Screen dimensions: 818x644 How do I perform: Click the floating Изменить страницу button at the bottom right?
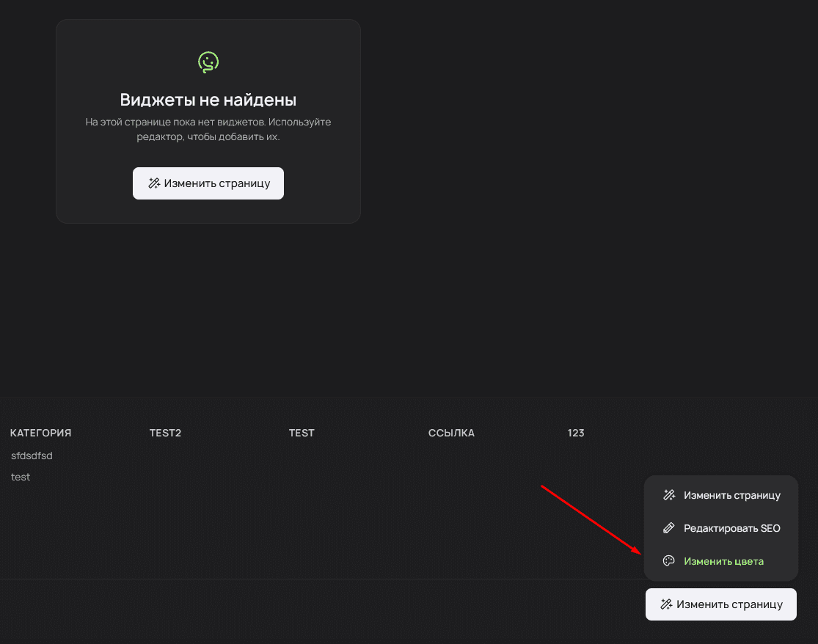tap(720, 604)
